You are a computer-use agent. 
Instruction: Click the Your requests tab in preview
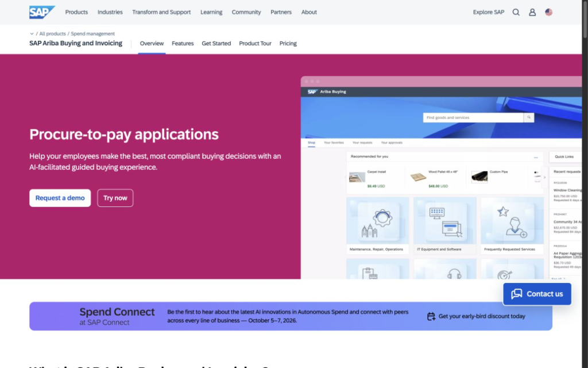click(362, 143)
